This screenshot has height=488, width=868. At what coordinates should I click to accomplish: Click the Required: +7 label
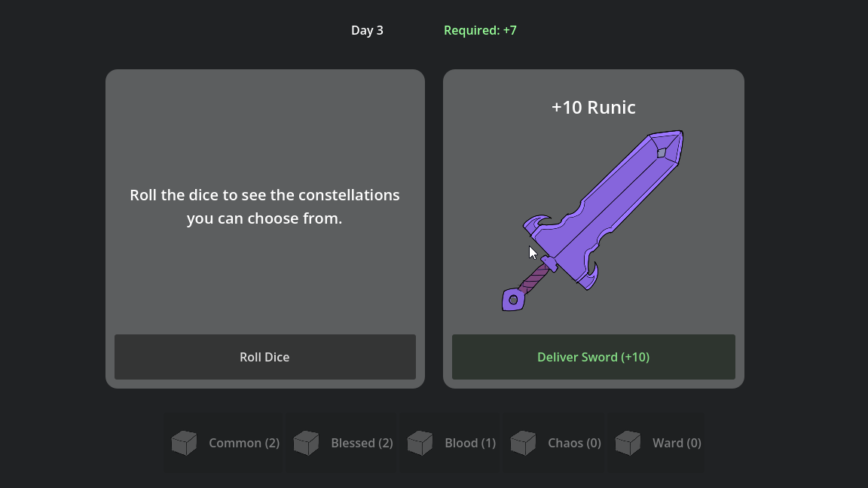point(481,30)
